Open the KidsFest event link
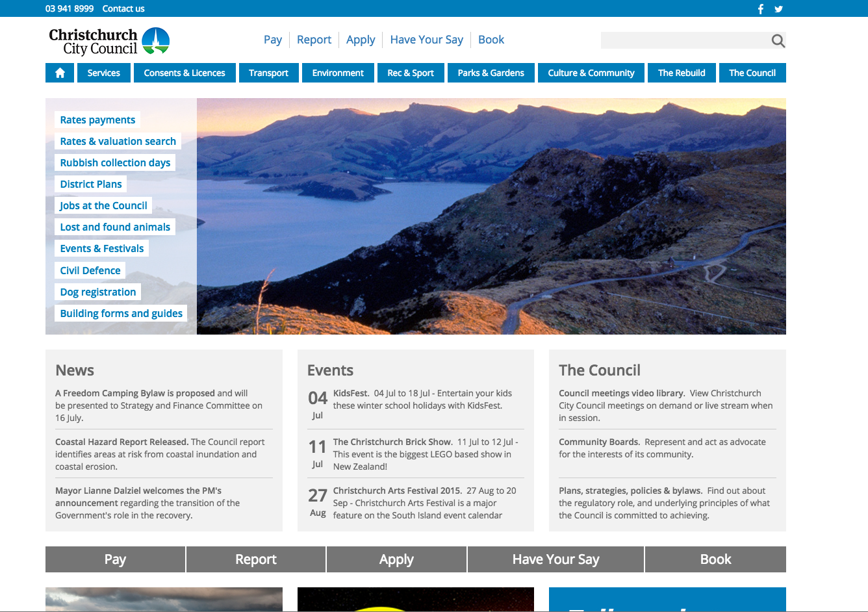The width and height of the screenshot is (868, 612). (351, 393)
